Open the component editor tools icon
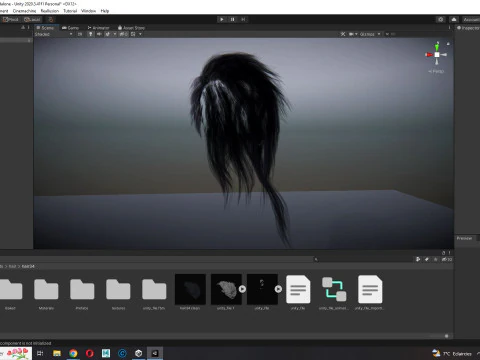 pyautogui.click(x=343, y=34)
